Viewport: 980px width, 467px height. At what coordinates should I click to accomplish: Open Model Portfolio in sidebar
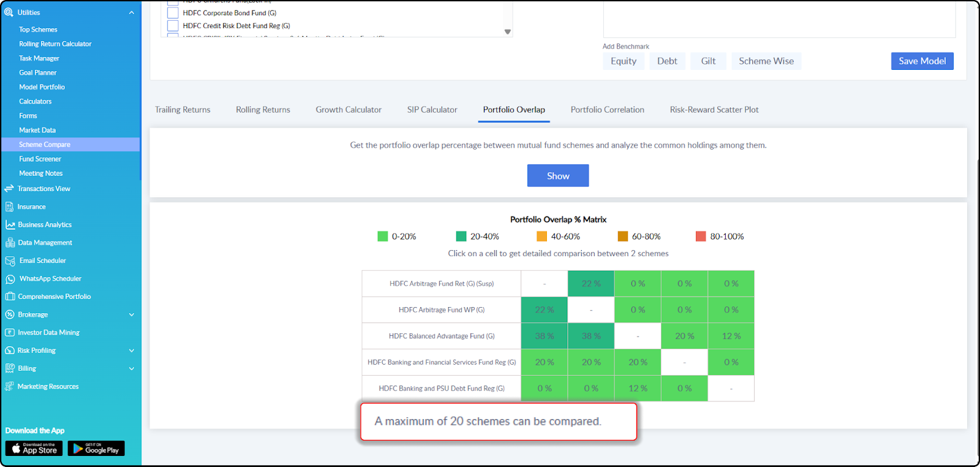click(42, 87)
